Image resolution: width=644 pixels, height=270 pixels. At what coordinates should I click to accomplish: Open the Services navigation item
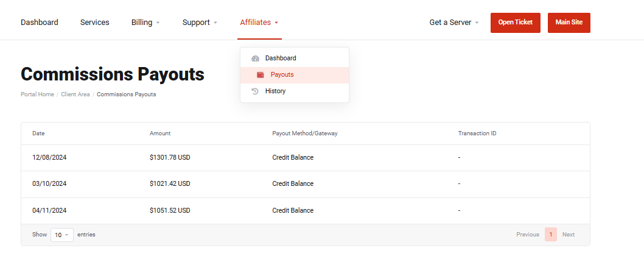[94, 23]
